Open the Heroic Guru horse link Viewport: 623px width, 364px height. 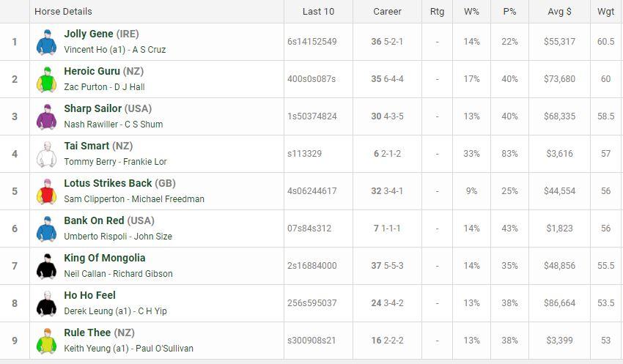point(92,71)
